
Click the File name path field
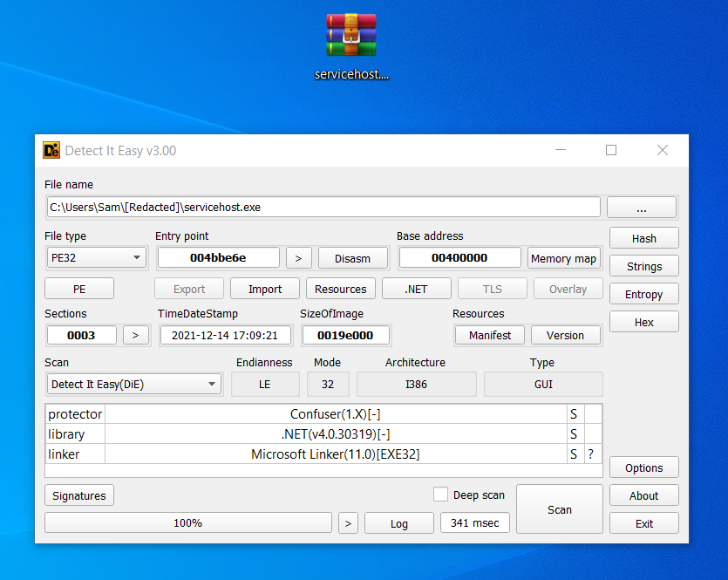point(323,208)
